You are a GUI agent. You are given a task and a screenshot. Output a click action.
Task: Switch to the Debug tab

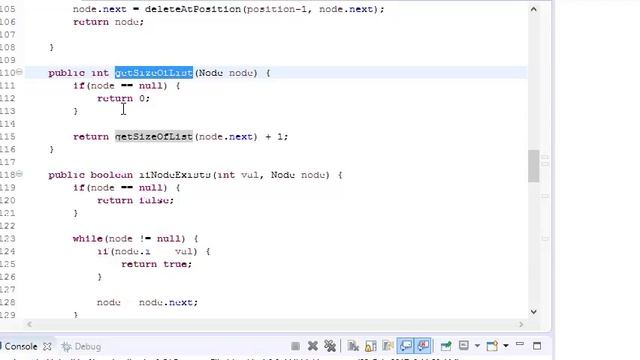[x=81, y=347]
